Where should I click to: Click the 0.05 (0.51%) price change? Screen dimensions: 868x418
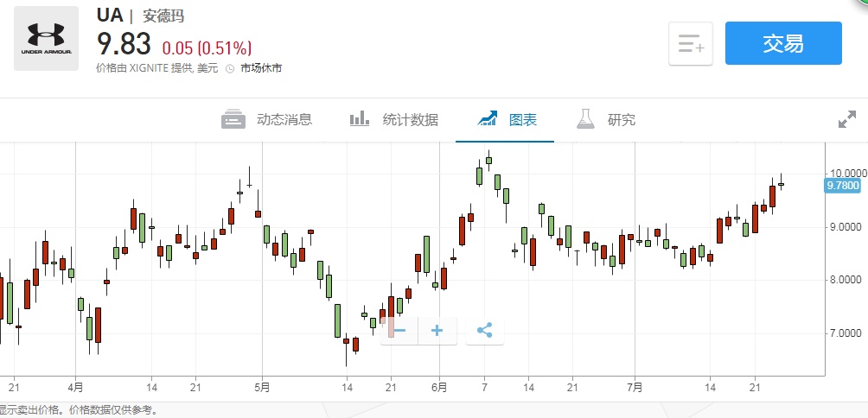207,47
